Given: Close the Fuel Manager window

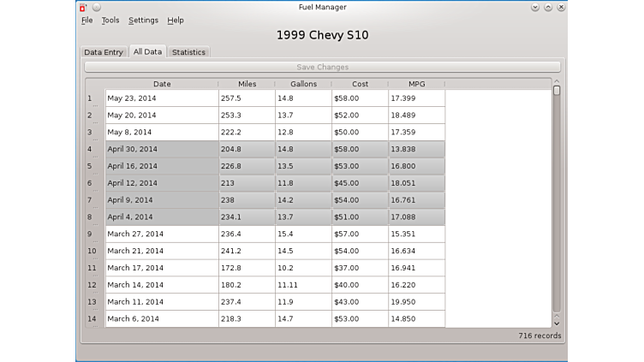Looking at the screenshot, I should tap(559, 7).
